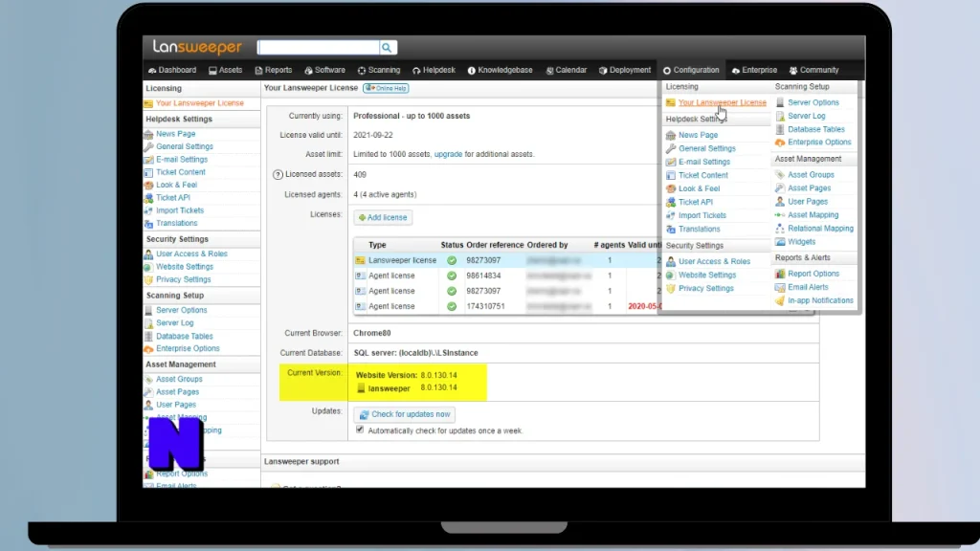Click E-mail Settings icon in Configuration dropdown
The image size is (980, 551).
pyautogui.click(x=671, y=162)
